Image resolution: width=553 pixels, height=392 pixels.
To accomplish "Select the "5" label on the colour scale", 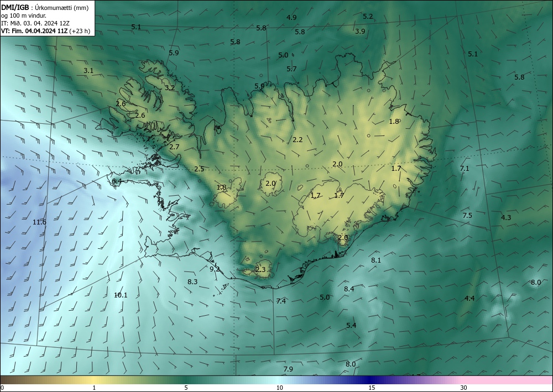I will [186, 388].
